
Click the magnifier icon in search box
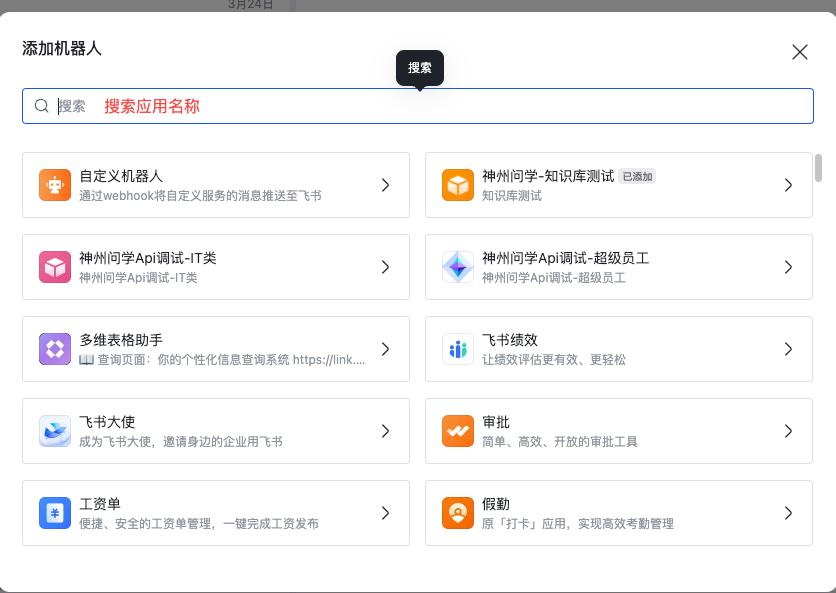coord(42,106)
